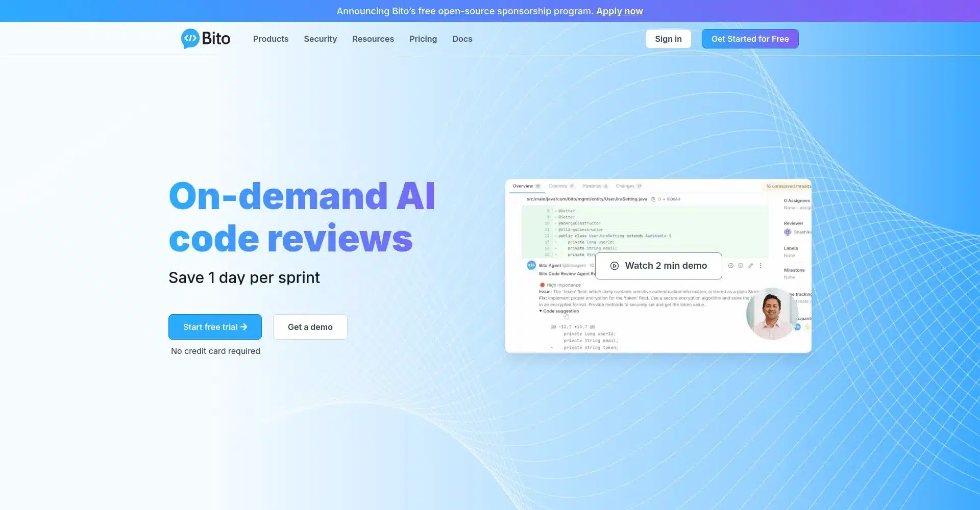The height and width of the screenshot is (510, 980).
Task: Click the UserJiraSetting.java file path
Action: (x=586, y=199)
